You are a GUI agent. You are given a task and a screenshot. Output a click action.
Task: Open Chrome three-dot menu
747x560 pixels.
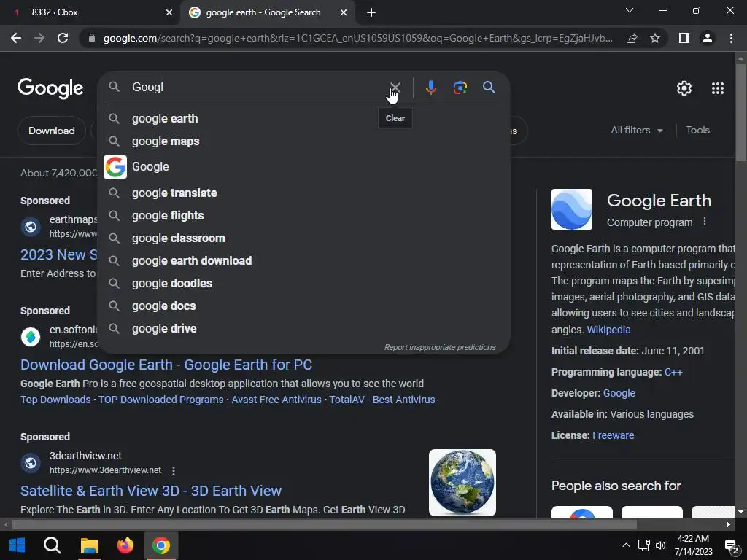point(731,38)
